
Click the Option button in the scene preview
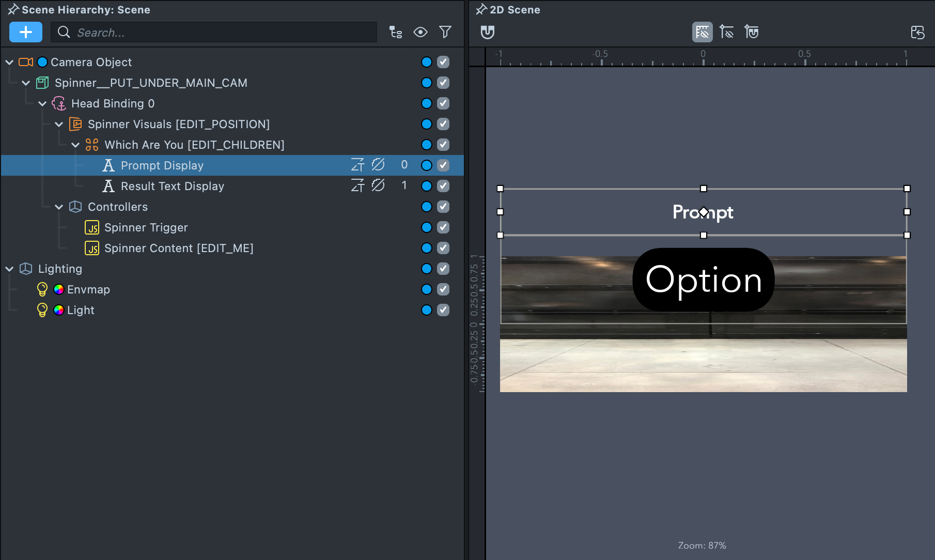pyautogui.click(x=703, y=279)
